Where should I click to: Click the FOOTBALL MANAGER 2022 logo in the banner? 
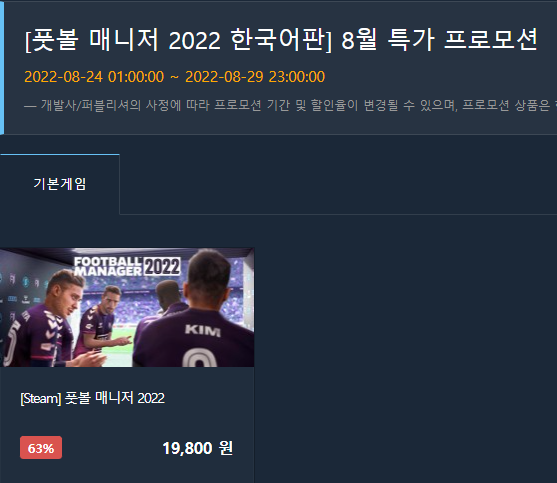(x=127, y=266)
